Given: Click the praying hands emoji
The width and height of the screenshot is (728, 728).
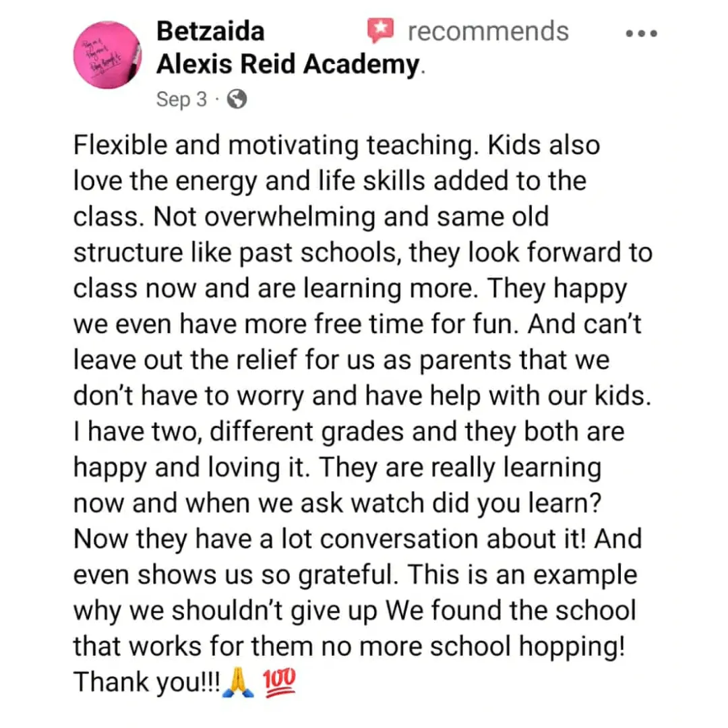Looking at the screenshot, I should [x=238, y=682].
